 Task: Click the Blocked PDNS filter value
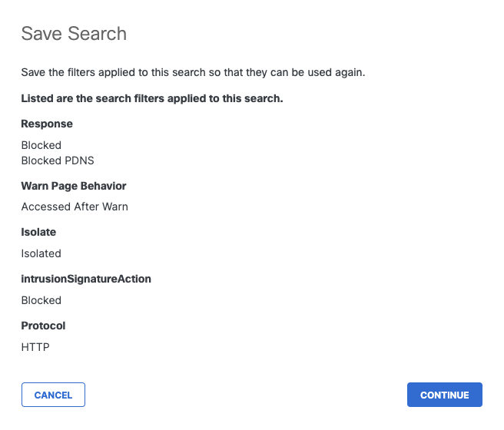click(x=58, y=160)
